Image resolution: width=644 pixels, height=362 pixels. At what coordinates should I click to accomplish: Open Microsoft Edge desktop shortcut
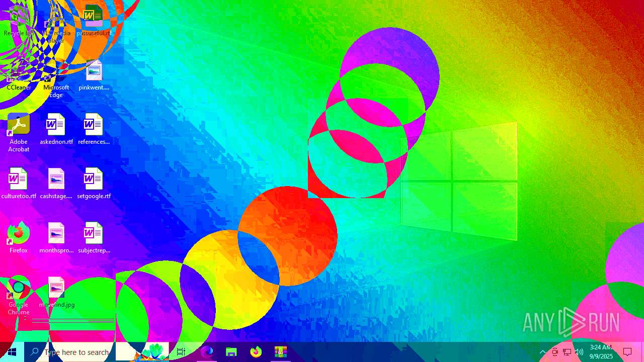tap(56, 78)
